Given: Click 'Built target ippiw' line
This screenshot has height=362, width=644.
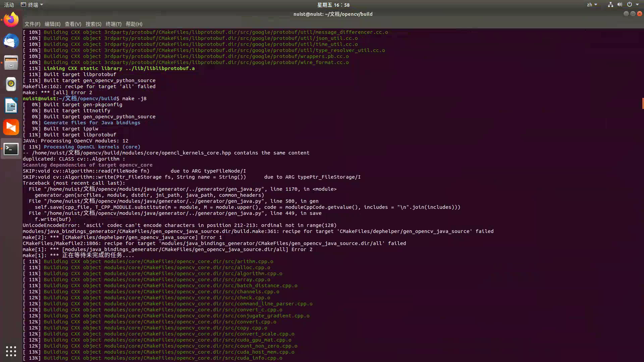Looking at the screenshot, I should (x=60, y=129).
